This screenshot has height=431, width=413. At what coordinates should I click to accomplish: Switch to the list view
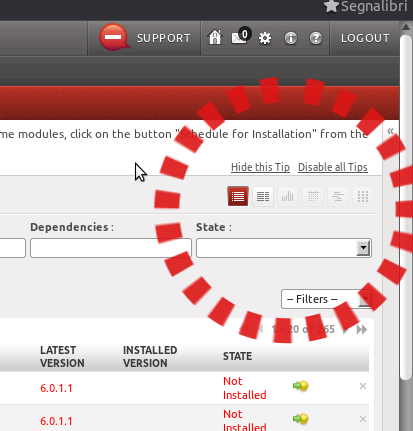tap(238, 196)
